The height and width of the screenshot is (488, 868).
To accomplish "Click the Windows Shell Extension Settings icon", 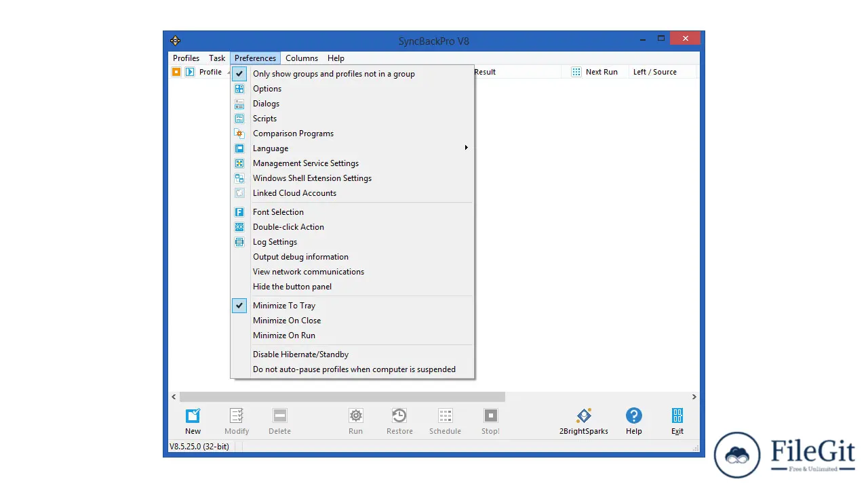I will click(239, 178).
